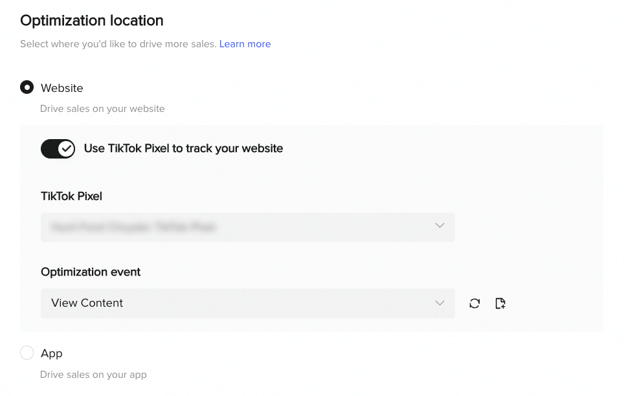Screen dimensions: 624x396
Task: Click the checkmark knob on the Pixel toggle
Action: point(66,149)
